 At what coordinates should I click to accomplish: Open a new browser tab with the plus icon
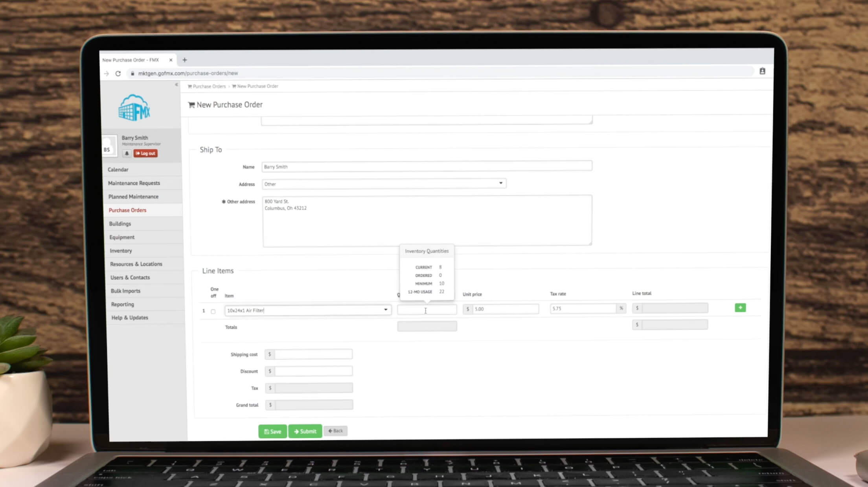click(x=185, y=59)
